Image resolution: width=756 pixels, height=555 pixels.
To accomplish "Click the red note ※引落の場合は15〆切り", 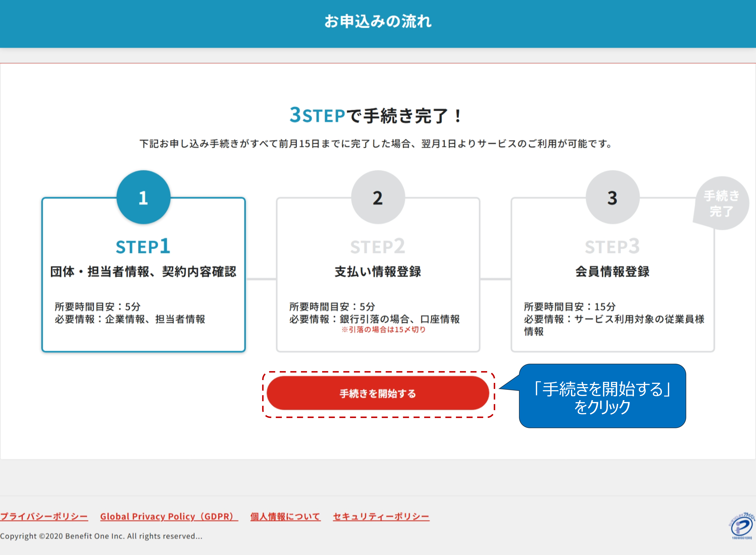I will coord(383,330).
